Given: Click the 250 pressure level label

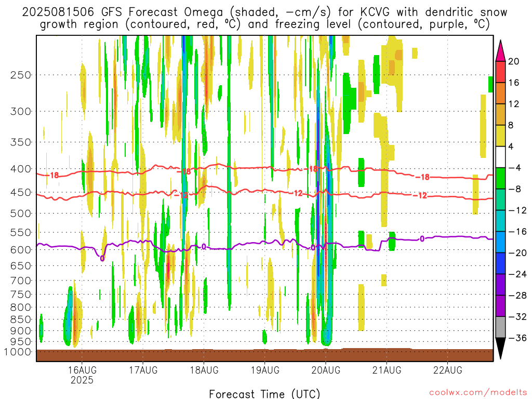Looking at the screenshot, I should click(21, 75).
